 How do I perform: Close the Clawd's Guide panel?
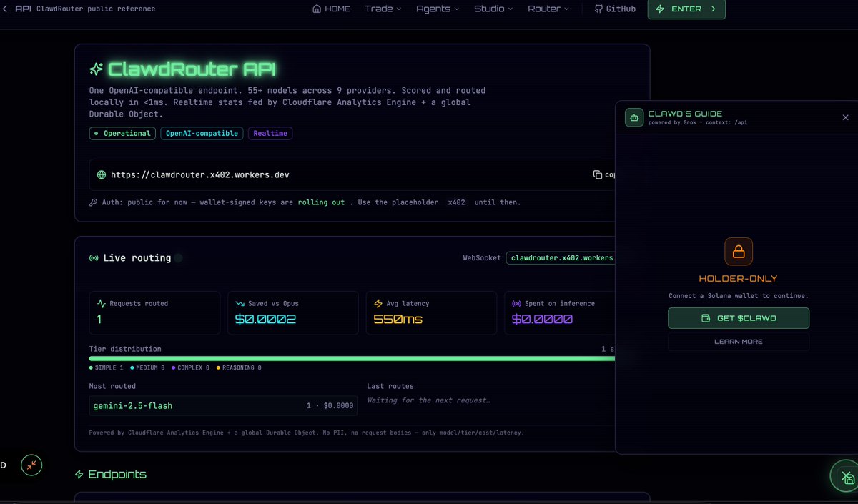(x=845, y=117)
